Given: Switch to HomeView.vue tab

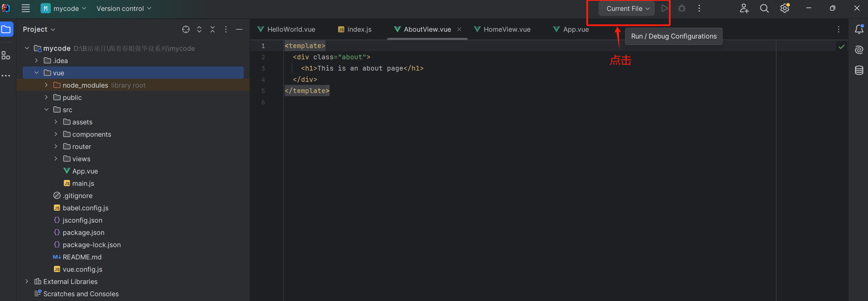Looking at the screenshot, I should click(x=502, y=29).
